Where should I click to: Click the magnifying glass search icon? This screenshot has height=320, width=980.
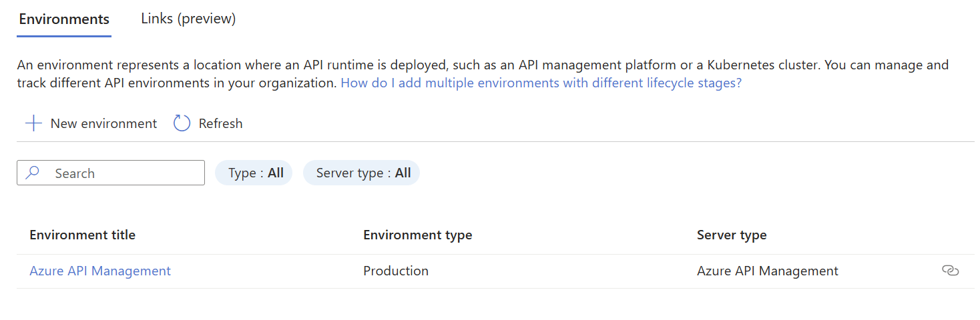point(32,173)
